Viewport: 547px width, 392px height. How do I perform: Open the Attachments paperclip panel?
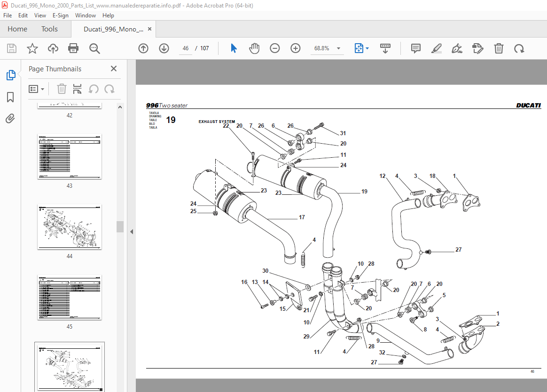[x=10, y=119]
